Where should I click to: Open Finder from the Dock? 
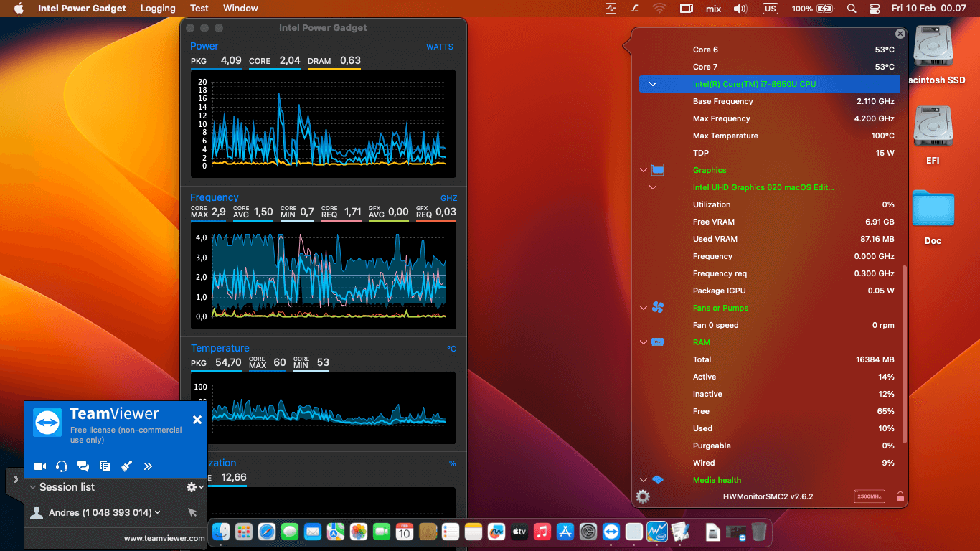(221, 532)
